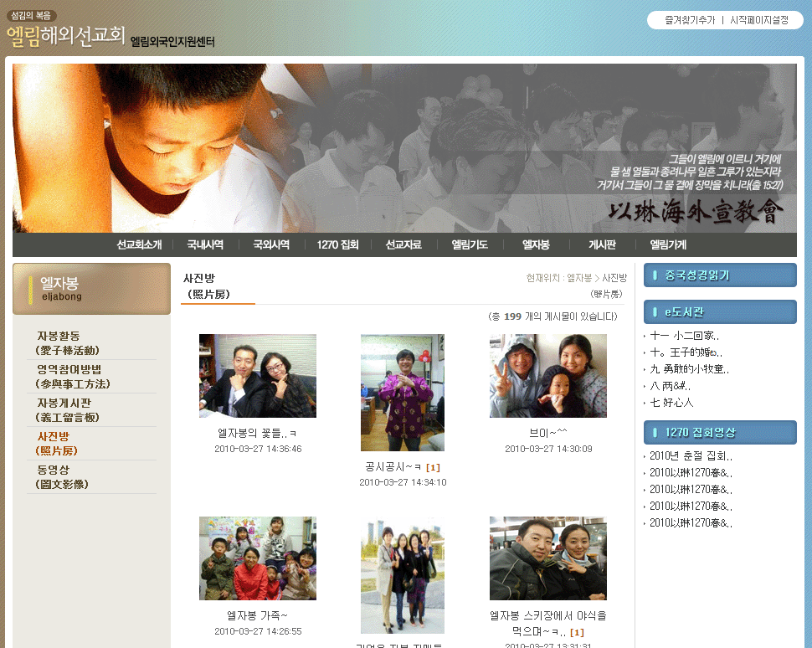Image resolution: width=812 pixels, height=648 pixels.
Task: Click the 엘자봉 가족~ post title
Action: pos(257,615)
